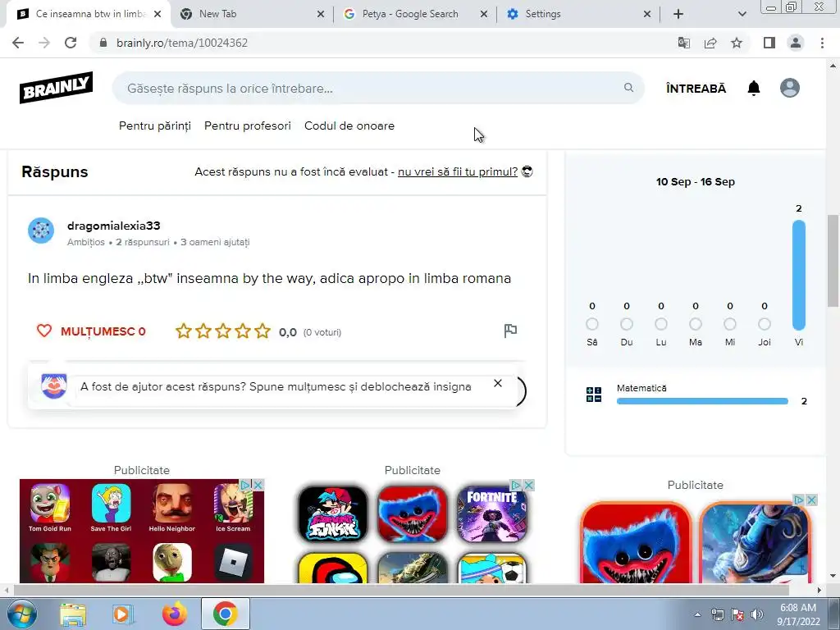840x630 pixels.
Task: Open Firefox from the taskbar
Action: tap(175, 614)
